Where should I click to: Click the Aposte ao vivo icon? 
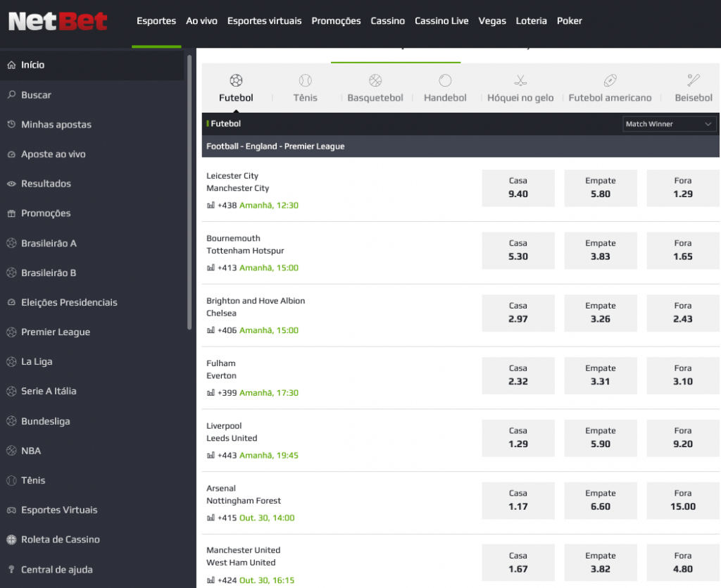point(11,154)
